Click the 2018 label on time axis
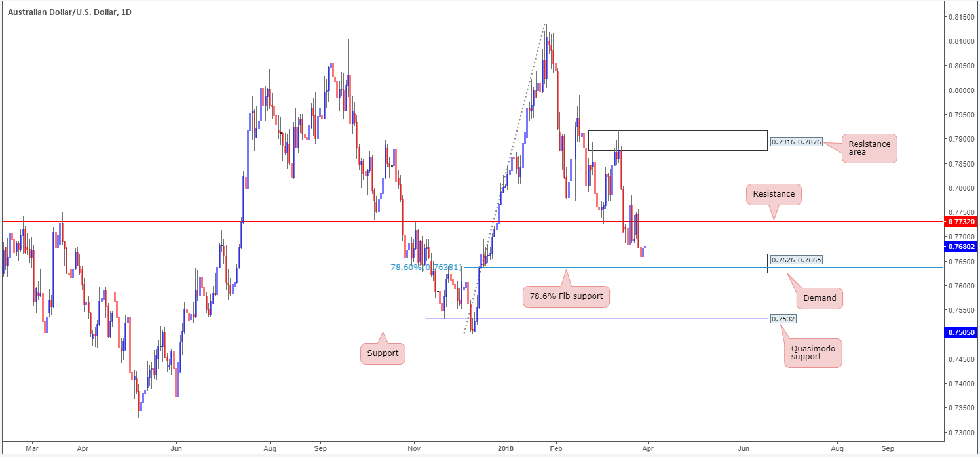This screenshot has width=980, height=457. (505, 450)
